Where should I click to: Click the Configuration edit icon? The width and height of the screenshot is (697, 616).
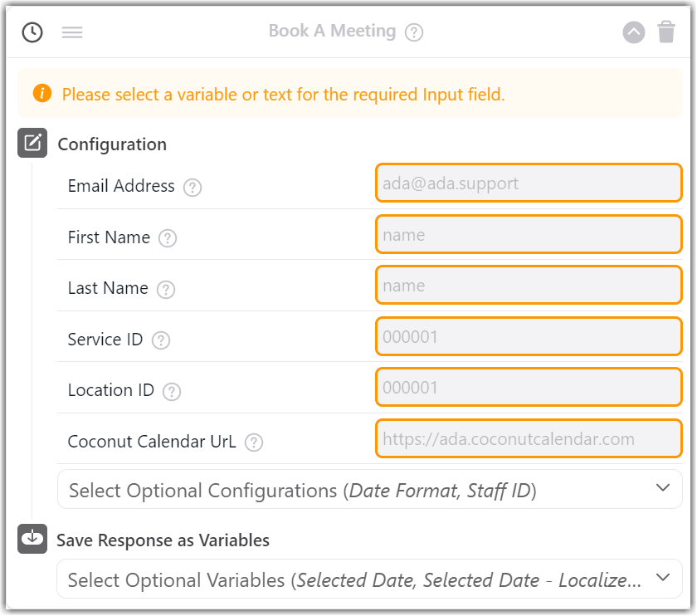click(32, 143)
